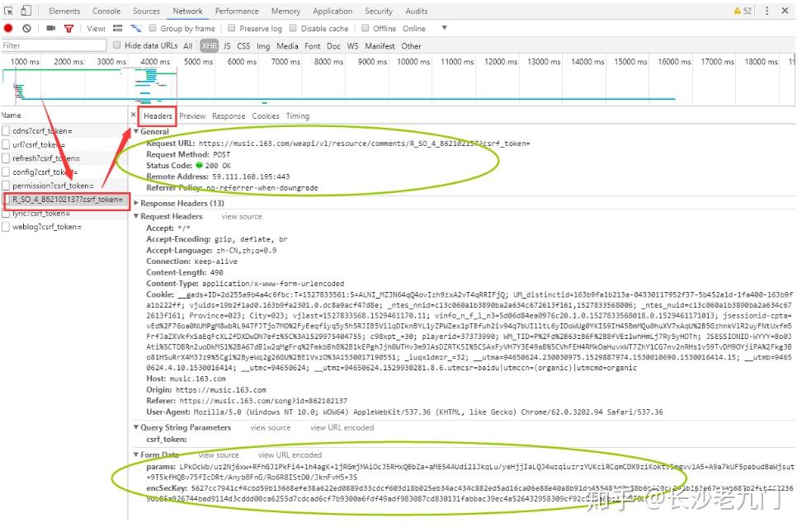Check the Disable cache option
This screenshot has width=802, height=532.
point(293,28)
